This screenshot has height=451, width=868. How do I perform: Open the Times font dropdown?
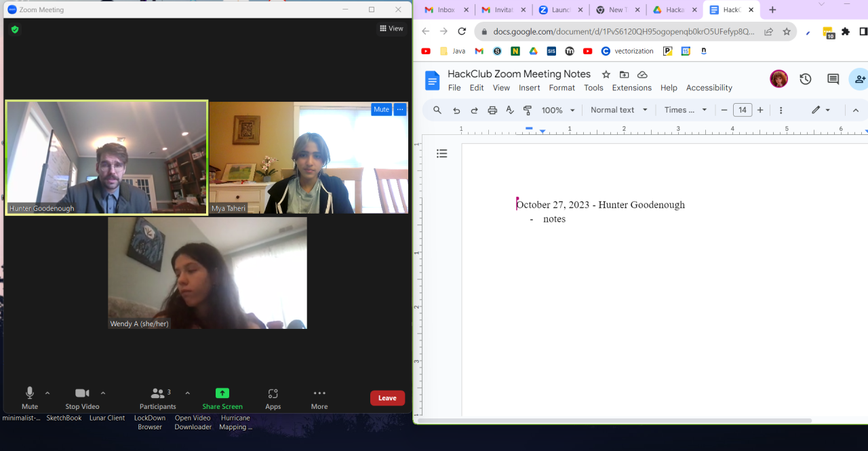click(x=686, y=110)
